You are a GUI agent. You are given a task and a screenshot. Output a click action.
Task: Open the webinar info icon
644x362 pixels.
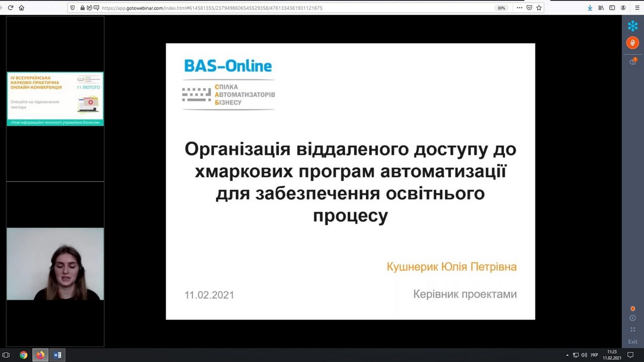tap(633, 318)
